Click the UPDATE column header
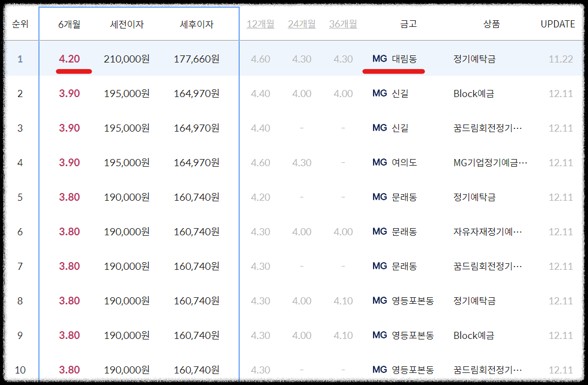 (557, 24)
